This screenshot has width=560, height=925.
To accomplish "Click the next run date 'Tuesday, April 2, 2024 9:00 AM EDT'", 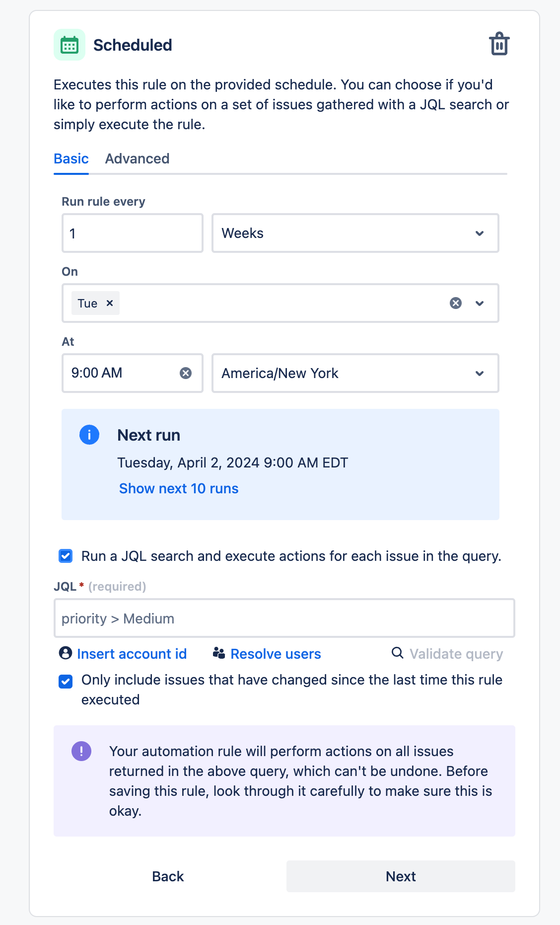I will (x=233, y=462).
